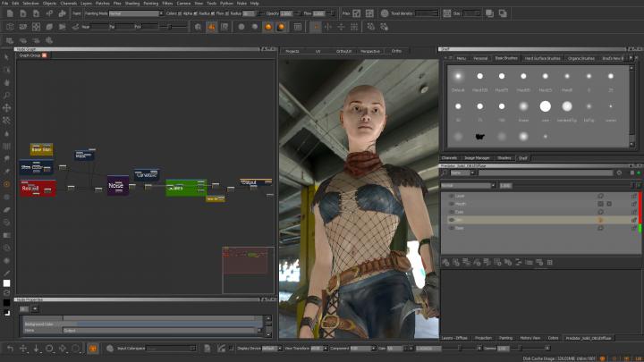Click the orange icon in bottom toolbar

93,348
